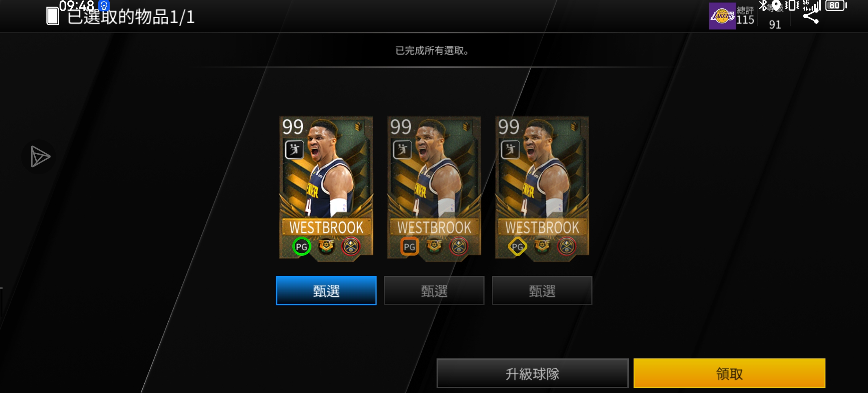Select the highlighted blue 甄選 button

[x=326, y=290]
